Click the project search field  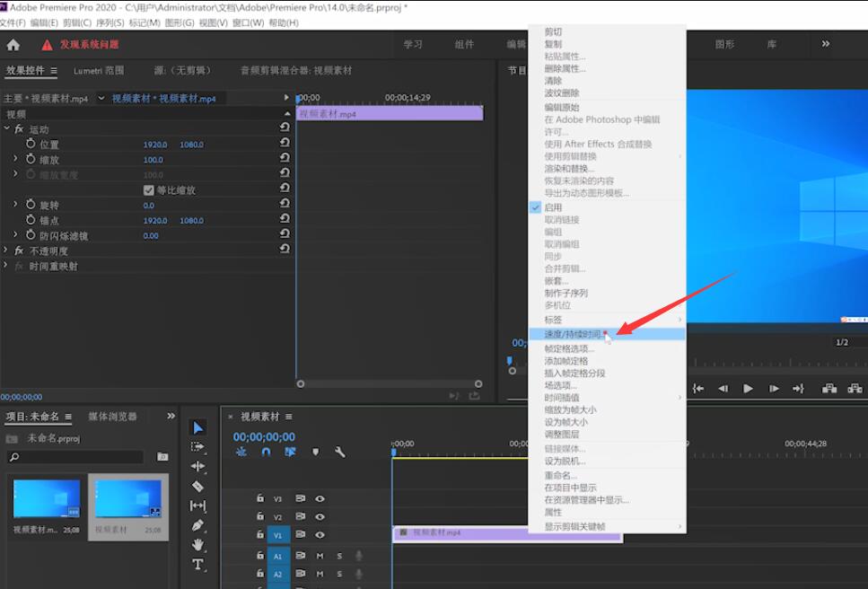[x=75, y=457]
